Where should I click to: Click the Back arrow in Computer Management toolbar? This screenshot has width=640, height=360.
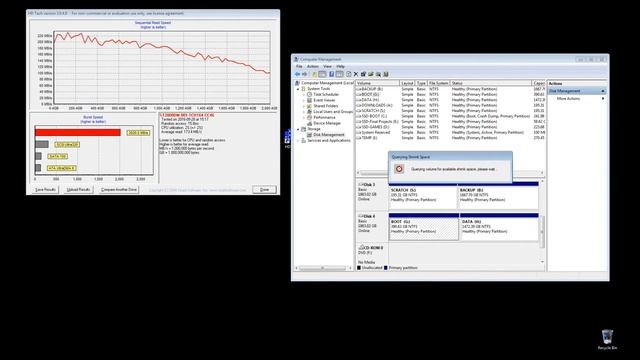[297, 74]
